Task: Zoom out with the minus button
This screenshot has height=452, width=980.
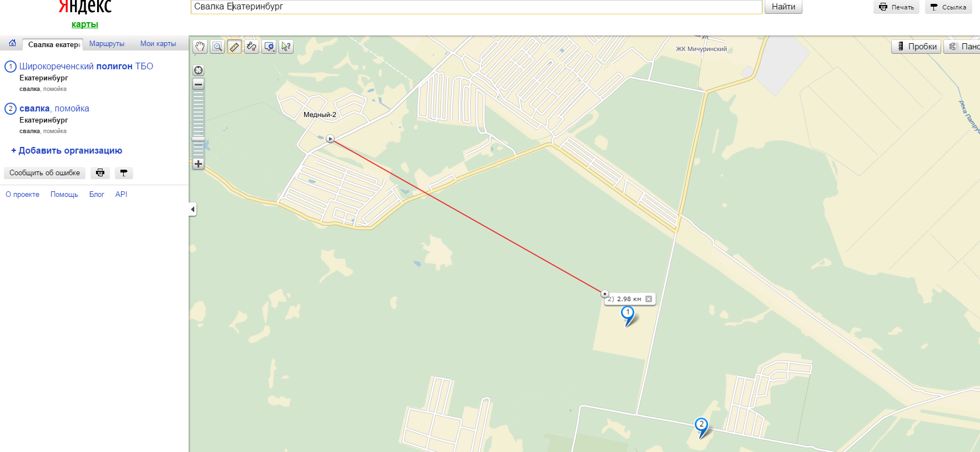Action: [x=198, y=84]
